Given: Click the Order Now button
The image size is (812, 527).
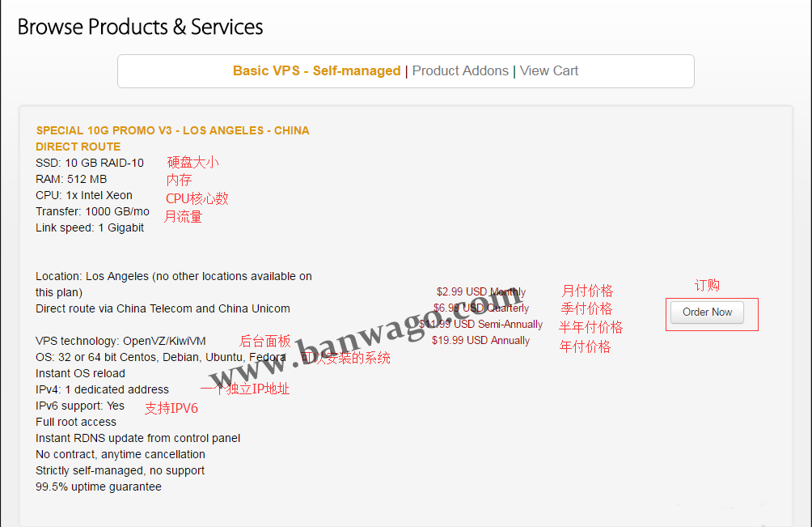Looking at the screenshot, I should [x=707, y=312].
